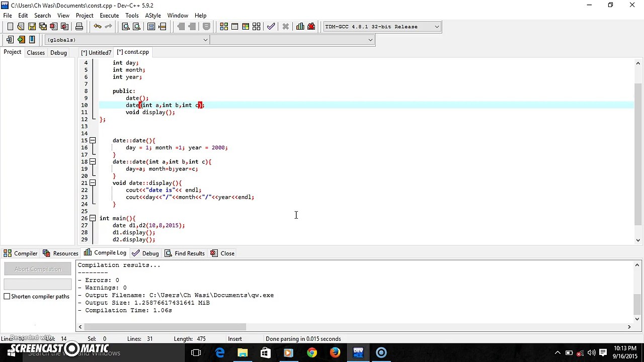
Task: Collapse the code fold at line 18
Action: click(93, 162)
